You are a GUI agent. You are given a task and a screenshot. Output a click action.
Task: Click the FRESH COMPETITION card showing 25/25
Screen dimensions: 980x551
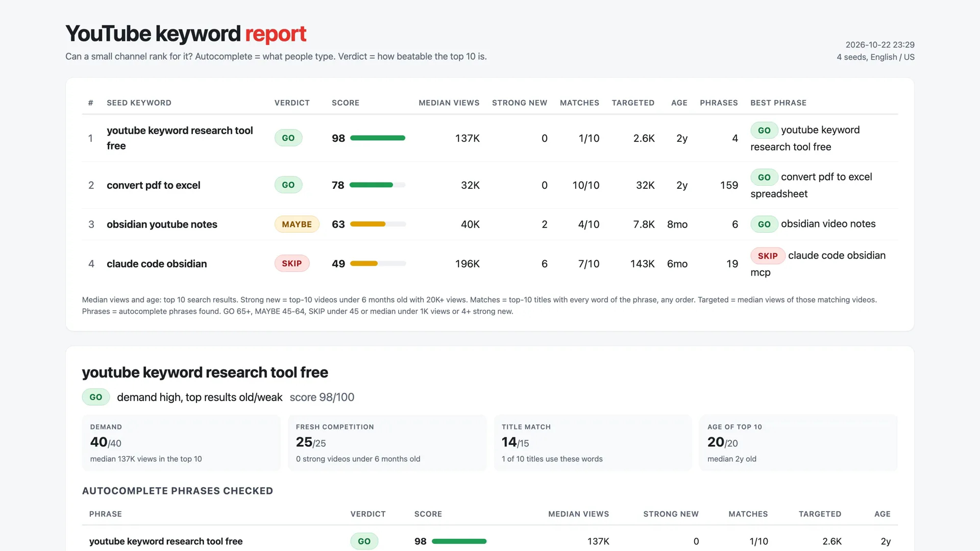click(x=387, y=443)
